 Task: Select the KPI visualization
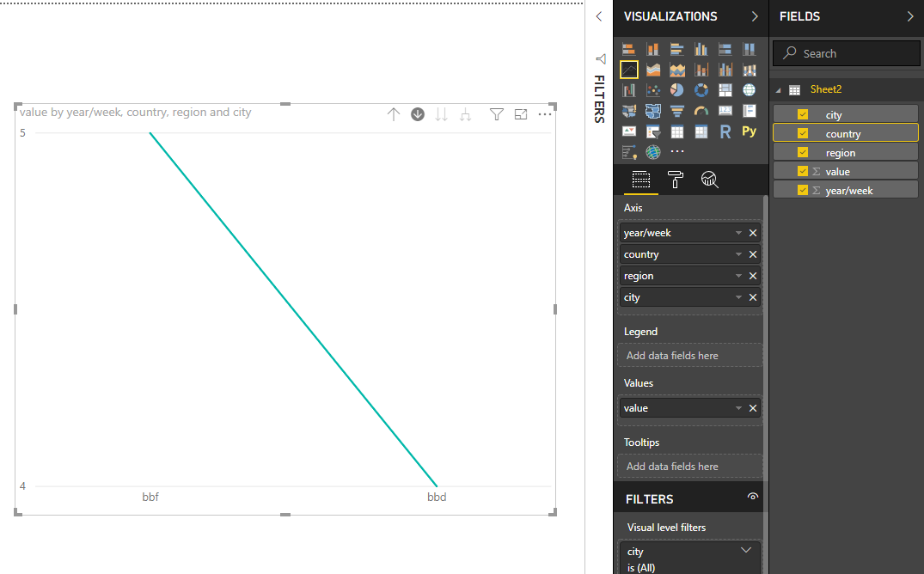click(629, 131)
